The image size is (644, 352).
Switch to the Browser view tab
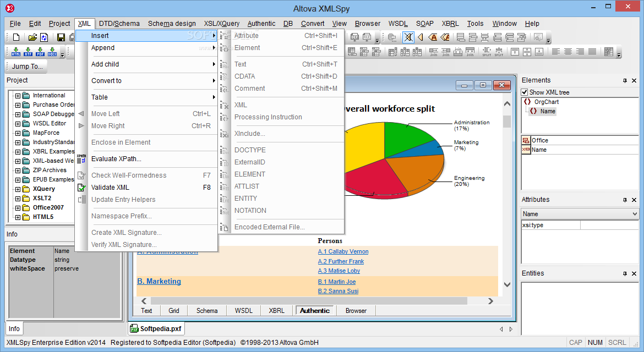pyautogui.click(x=356, y=311)
